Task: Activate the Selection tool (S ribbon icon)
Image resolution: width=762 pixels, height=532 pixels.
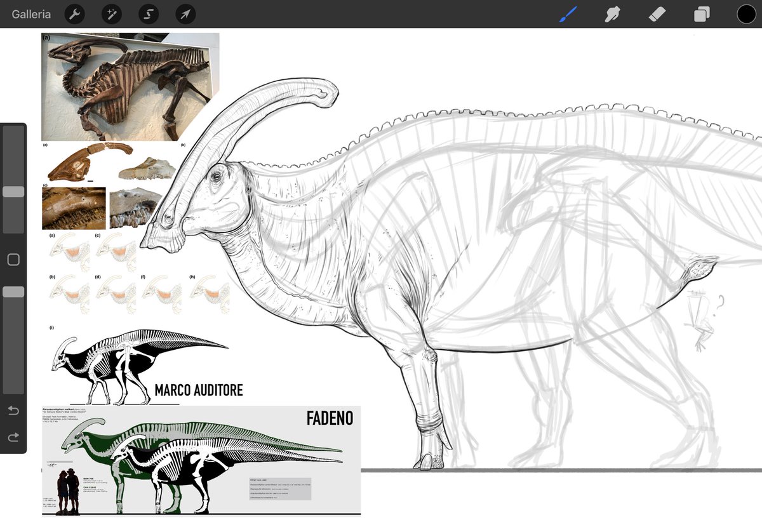Action: (x=149, y=14)
